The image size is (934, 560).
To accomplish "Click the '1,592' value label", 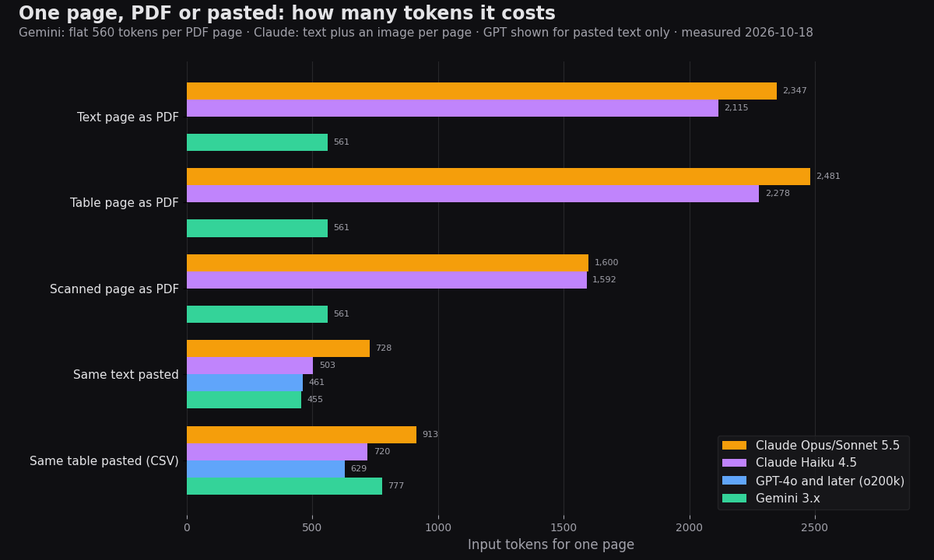I will (605, 280).
